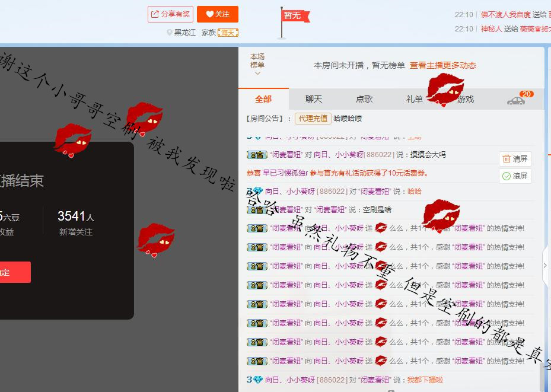
Task: Click the level 3 diamond badge in the 哈哈 message
Action: tap(254, 192)
